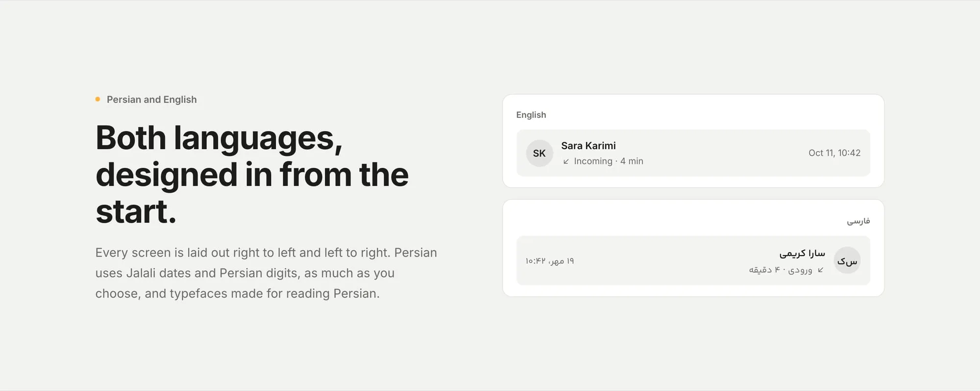Click the Persian initials avatar circle

847,261
